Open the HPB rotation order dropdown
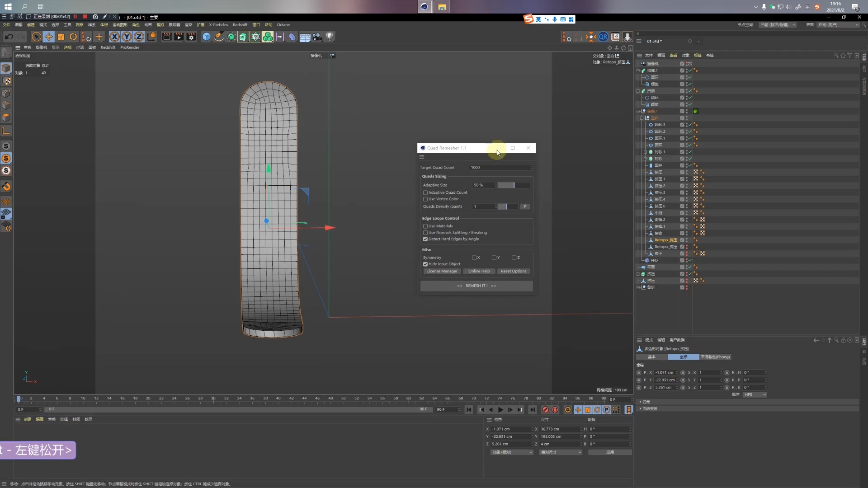Screen dimensions: 868x488 755,394
